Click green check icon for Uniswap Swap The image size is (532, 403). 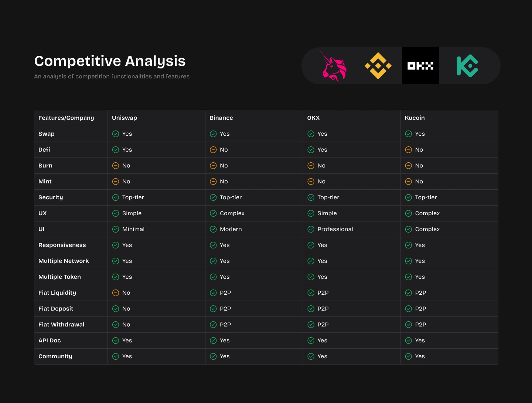click(116, 134)
